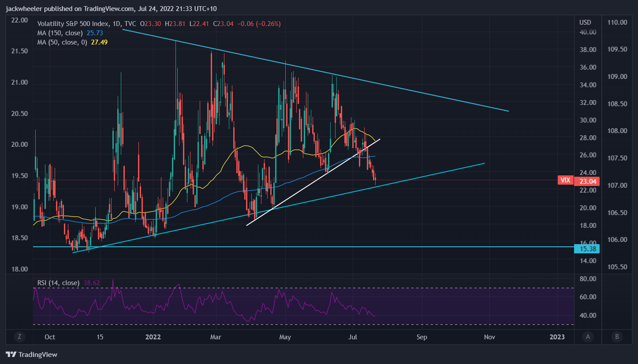Click the 15 date label on time axis

click(100, 337)
